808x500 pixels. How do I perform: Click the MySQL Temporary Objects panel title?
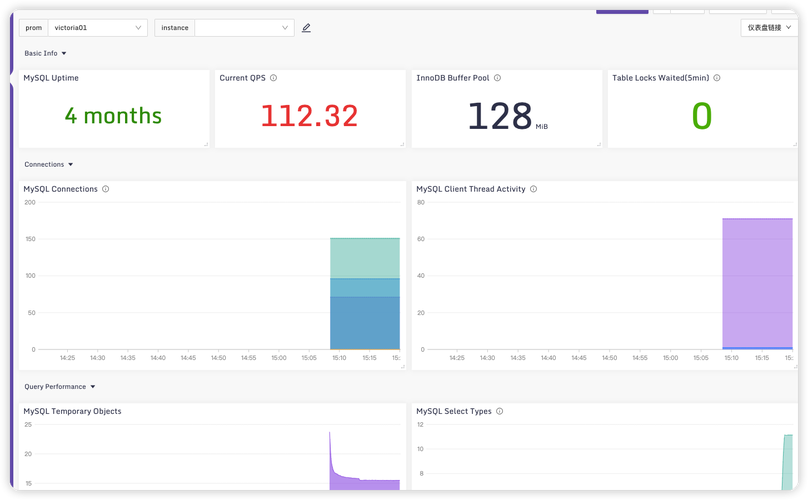(x=72, y=411)
